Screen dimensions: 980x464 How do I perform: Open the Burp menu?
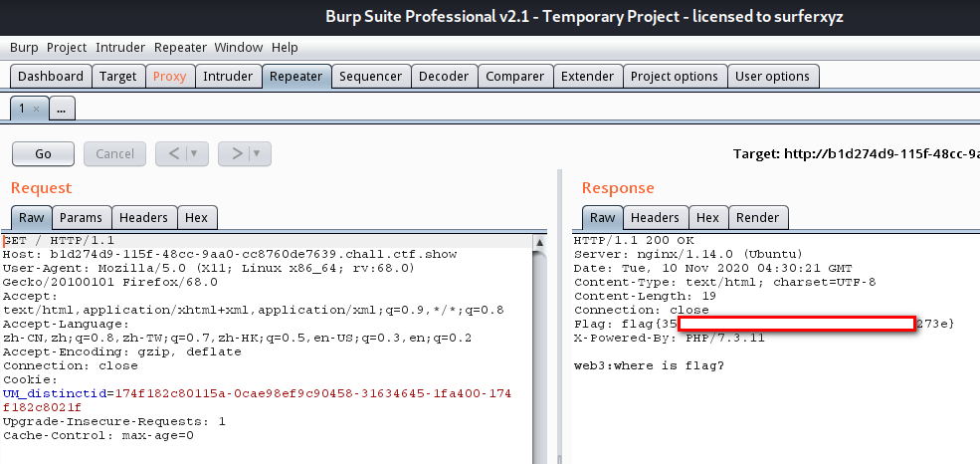point(24,48)
